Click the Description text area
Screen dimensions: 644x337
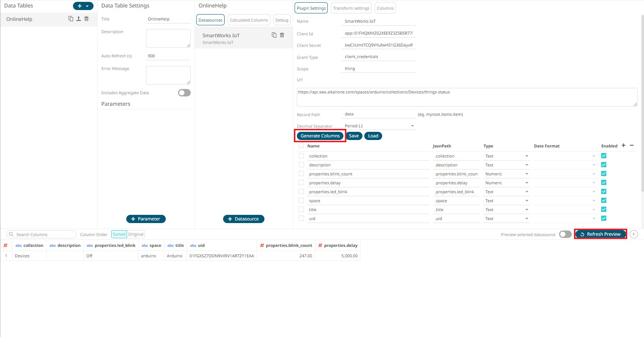168,38
